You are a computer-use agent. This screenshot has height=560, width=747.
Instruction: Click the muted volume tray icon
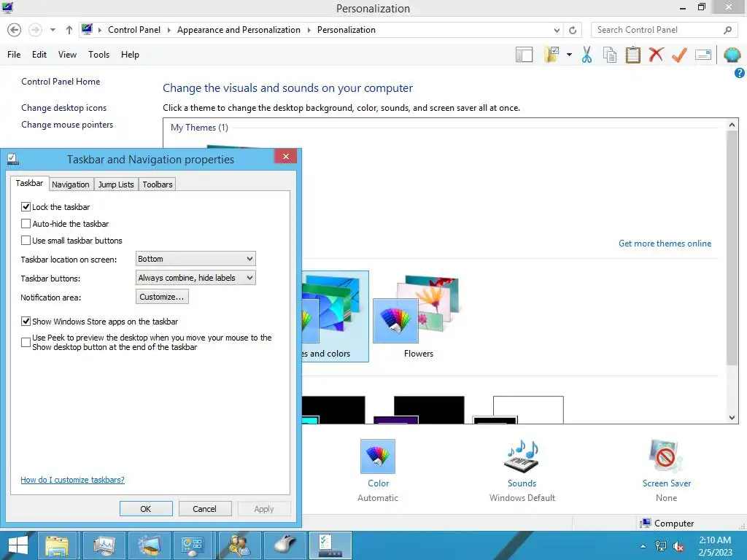(x=678, y=546)
